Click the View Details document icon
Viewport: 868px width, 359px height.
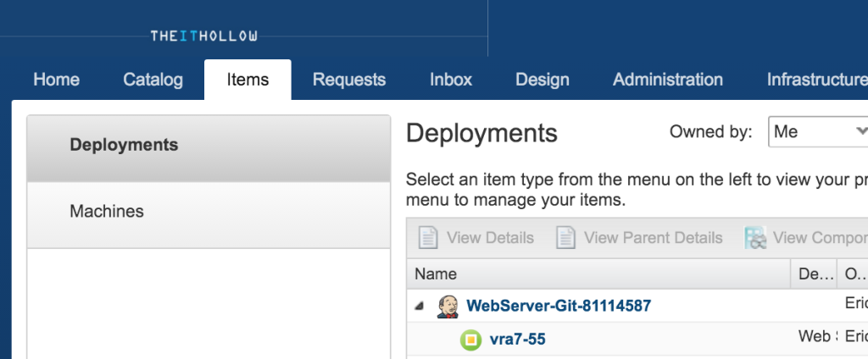427,238
